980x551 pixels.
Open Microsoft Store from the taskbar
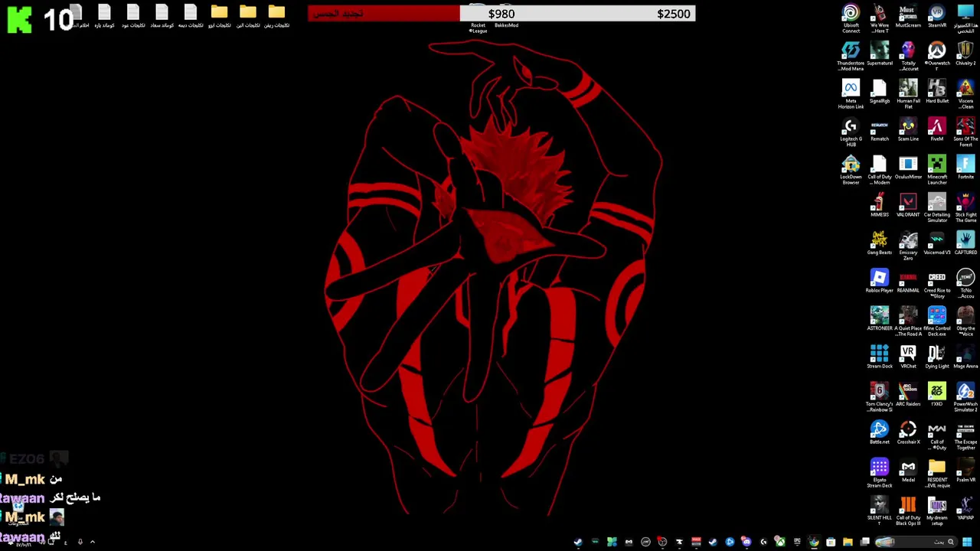pos(831,542)
